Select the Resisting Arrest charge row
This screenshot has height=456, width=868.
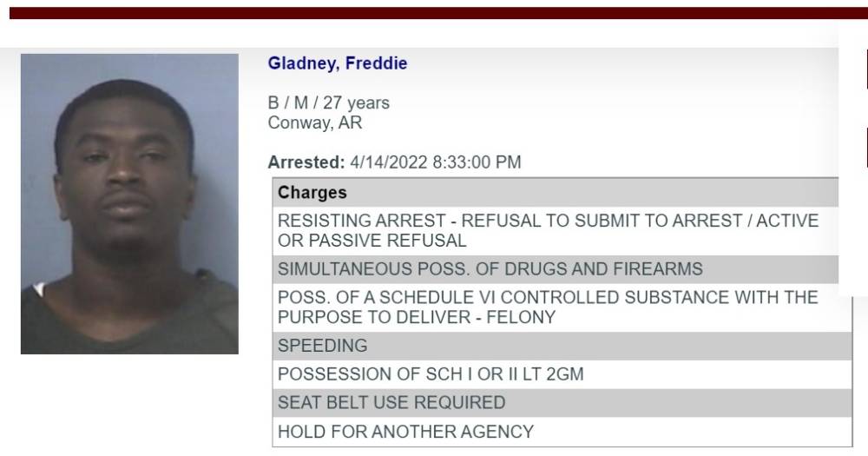point(556,230)
